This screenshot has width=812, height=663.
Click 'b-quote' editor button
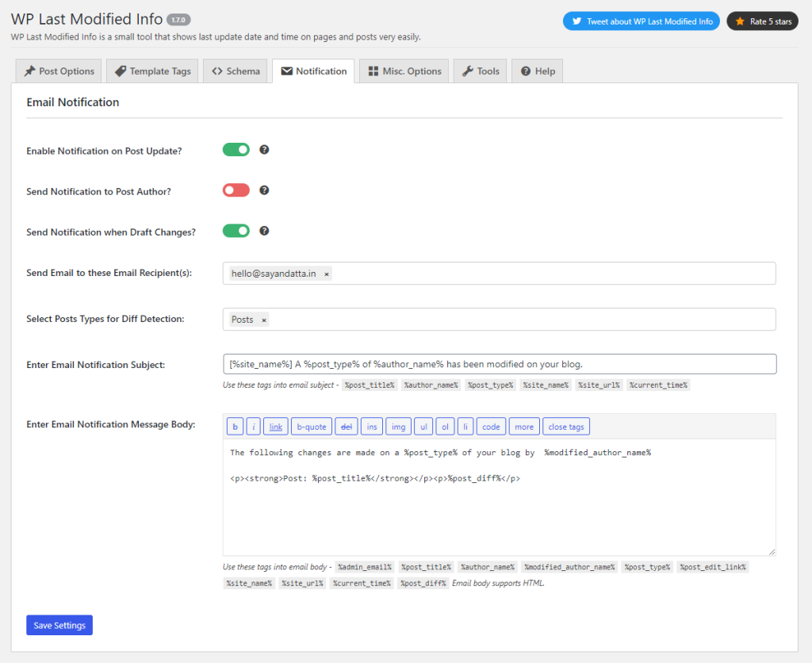pyautogui.click(x=312, y=427)
